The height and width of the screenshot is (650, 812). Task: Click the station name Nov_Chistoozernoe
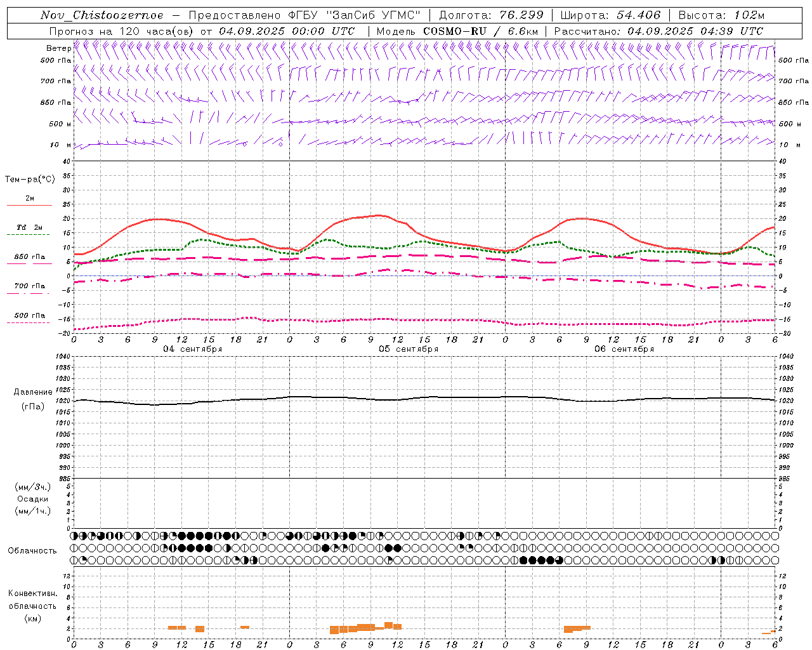(102, 15)
